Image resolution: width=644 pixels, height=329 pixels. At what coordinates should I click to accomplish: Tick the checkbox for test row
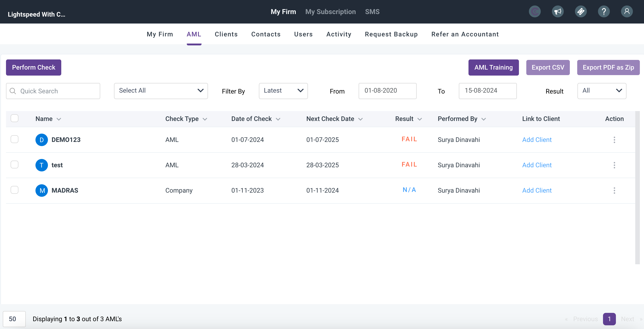(15, 164)
